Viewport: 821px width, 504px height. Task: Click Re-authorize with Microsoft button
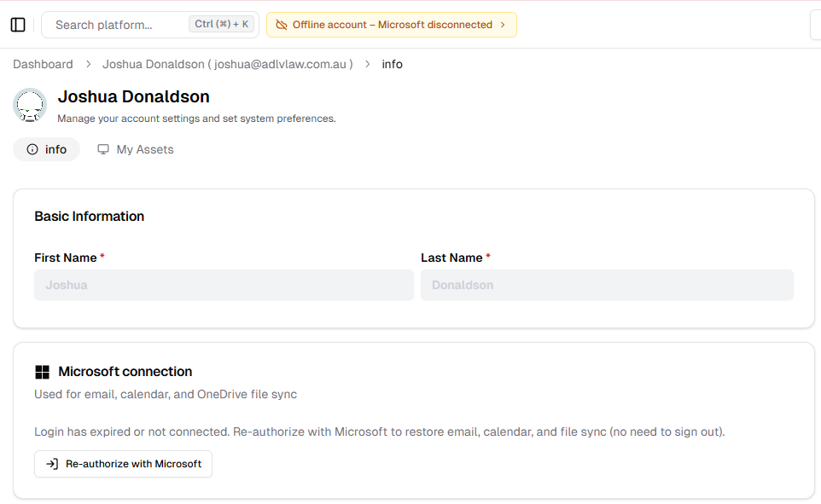[x=124, y=464]
